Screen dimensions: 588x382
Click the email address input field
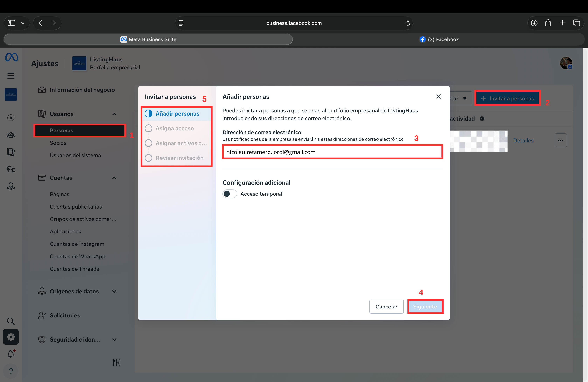click(332, 152)
